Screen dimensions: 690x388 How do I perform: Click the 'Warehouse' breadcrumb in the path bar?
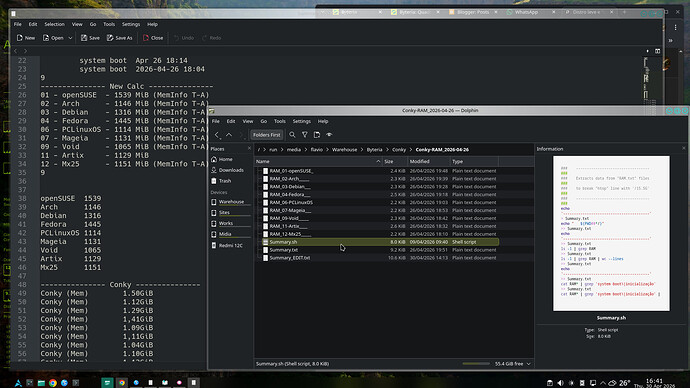[x=345, y=150]
